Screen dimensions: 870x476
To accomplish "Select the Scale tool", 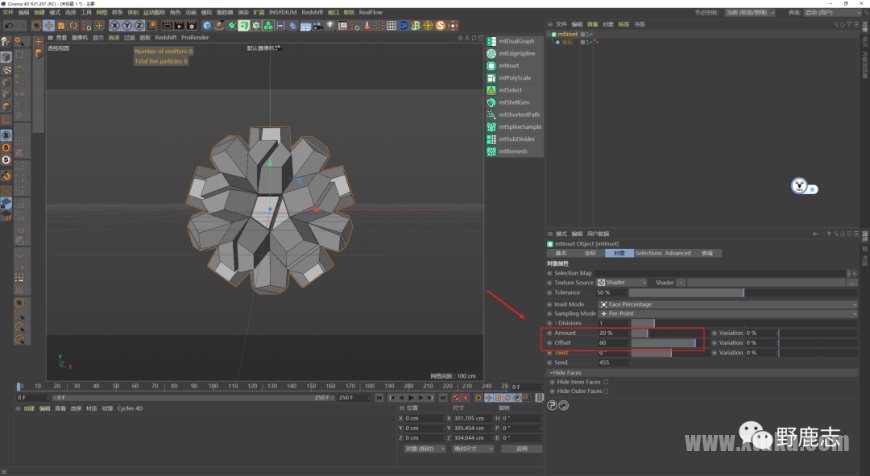I will click(61, 26).
